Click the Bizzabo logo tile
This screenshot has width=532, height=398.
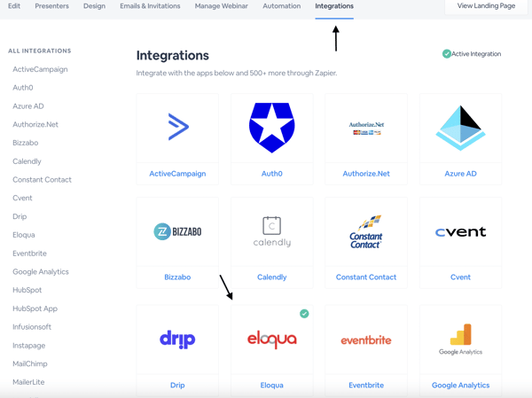pos(177,231)
